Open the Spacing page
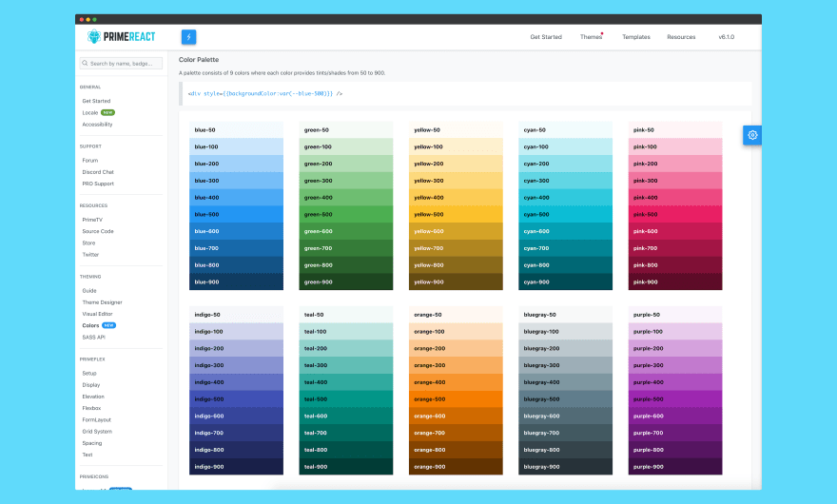 (x=92, y=443)
